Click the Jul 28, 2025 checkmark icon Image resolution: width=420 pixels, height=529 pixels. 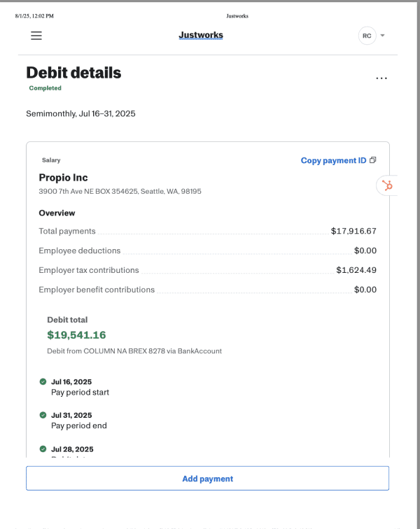[43, 449]
